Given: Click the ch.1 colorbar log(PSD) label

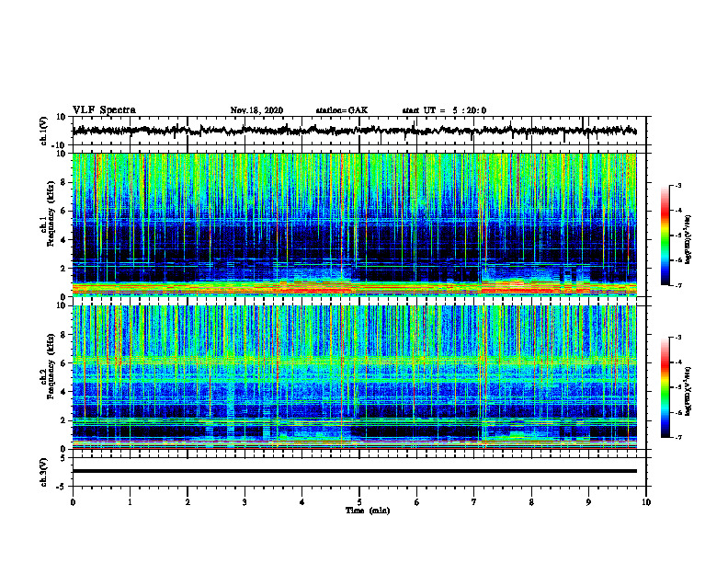Looking at the screenshot, I should point(688,239).
